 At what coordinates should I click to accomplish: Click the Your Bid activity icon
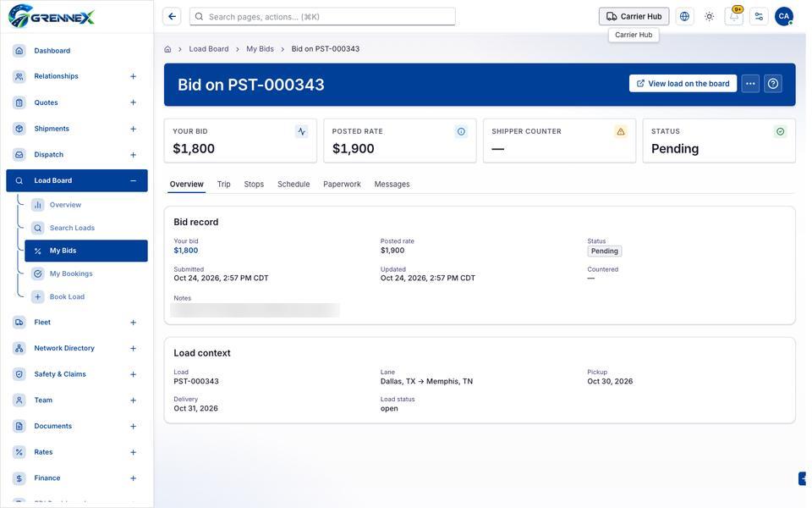(x=302, y=132)
